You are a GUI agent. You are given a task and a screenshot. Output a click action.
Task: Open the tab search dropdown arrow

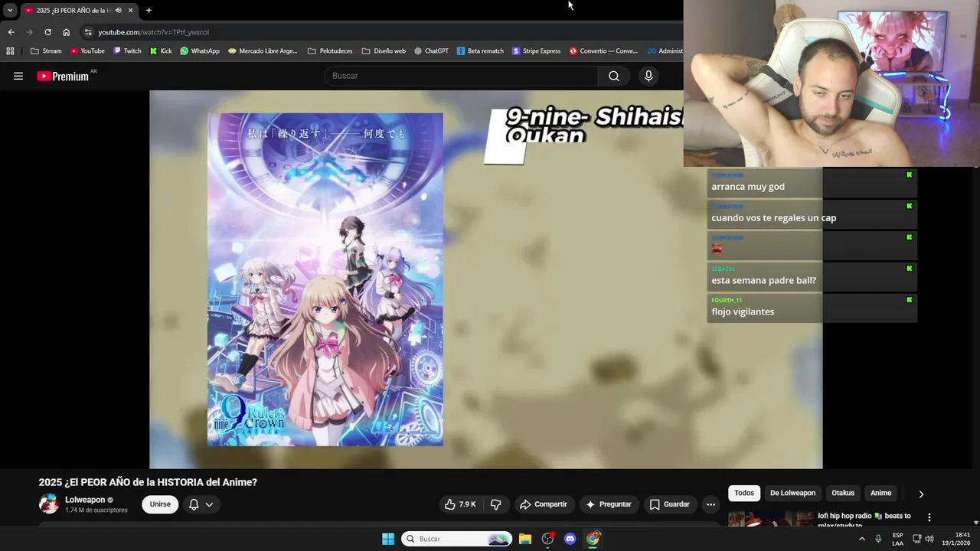point(10,10)
